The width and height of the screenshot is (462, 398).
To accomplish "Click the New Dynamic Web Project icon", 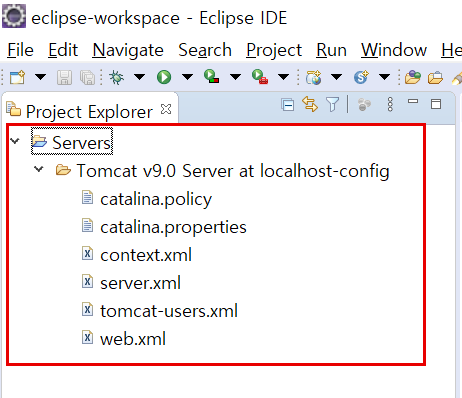I will (313, 77).
